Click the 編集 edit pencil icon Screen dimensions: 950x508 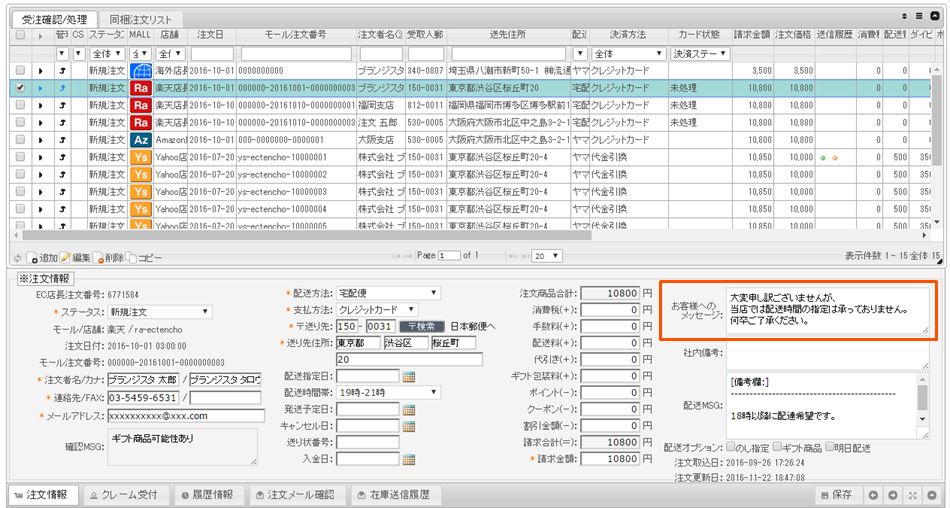(65, 257)
